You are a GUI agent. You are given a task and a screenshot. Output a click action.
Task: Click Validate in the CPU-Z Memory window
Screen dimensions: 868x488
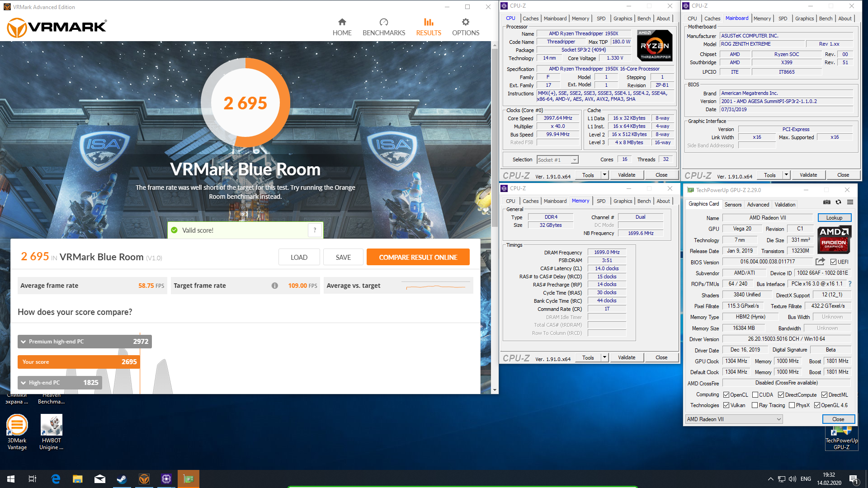pyautogui.click(x=627, y=357)
